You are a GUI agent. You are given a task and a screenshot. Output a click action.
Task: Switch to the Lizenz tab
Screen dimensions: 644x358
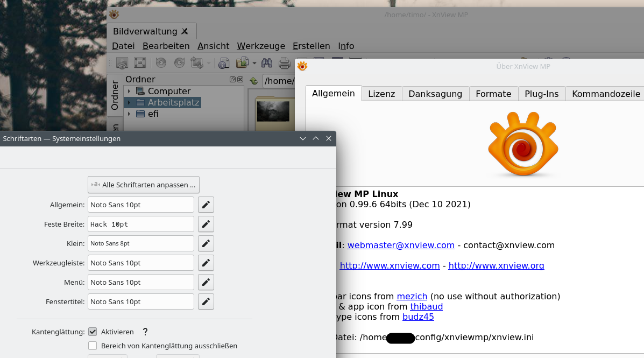tap(381, 94)
